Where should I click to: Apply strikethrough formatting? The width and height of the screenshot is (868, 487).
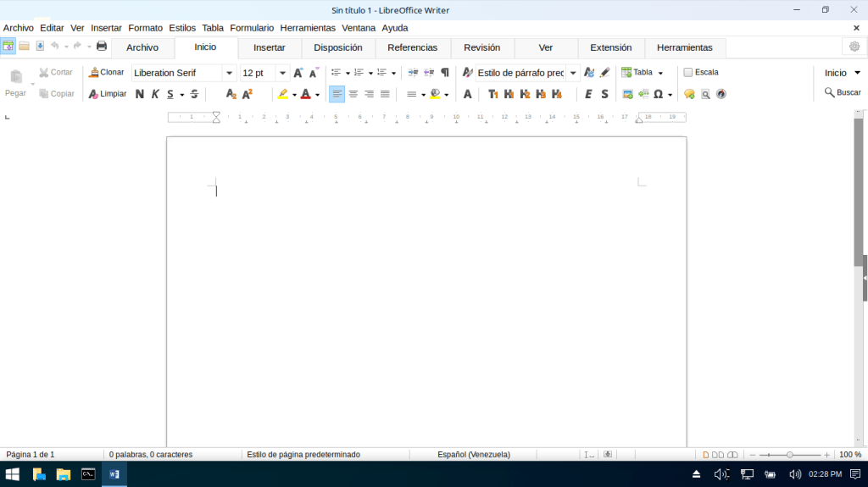[194, 94]
